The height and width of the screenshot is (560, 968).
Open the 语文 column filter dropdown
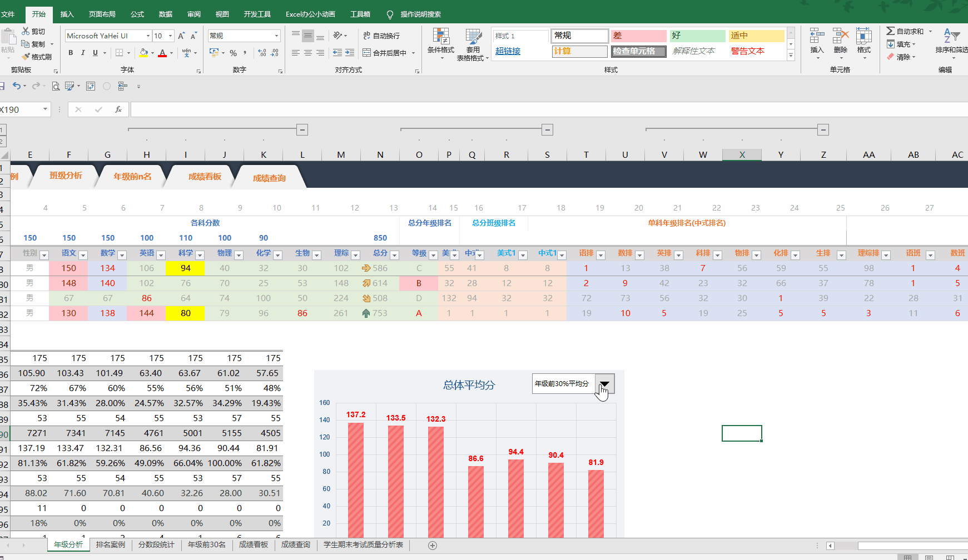[83, 255]
